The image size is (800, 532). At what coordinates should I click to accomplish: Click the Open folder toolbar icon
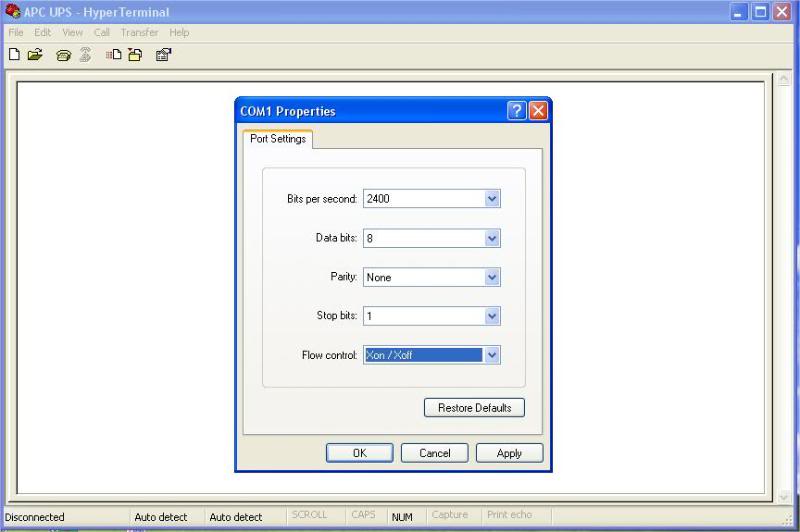[35, 55]
